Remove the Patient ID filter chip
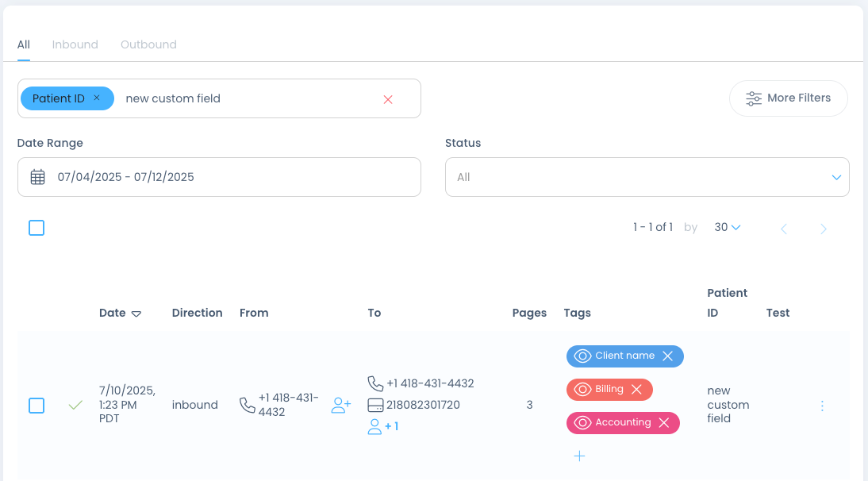Image resolution: width=868 pixels, height=481 pixels. click(x=97, y=98)
